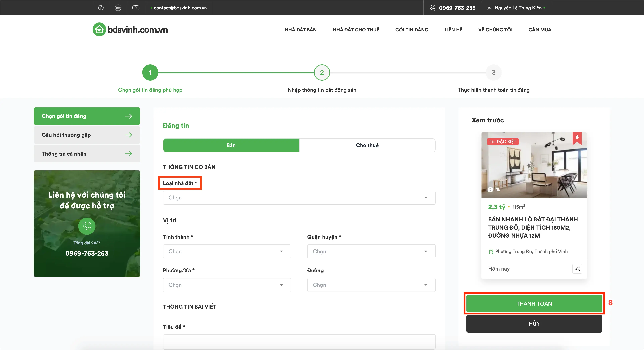
Task: Expand the Tỉnh thành dropdown
Action: pyautogui.click(x=227, y=251)
